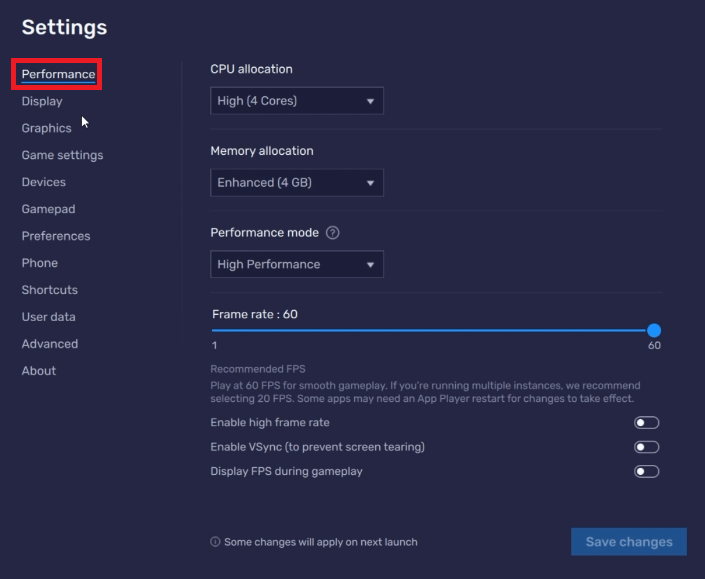This screenshot has width=705, height=579.
Task: Open Gamepad settings
Action: coord(48,209)
